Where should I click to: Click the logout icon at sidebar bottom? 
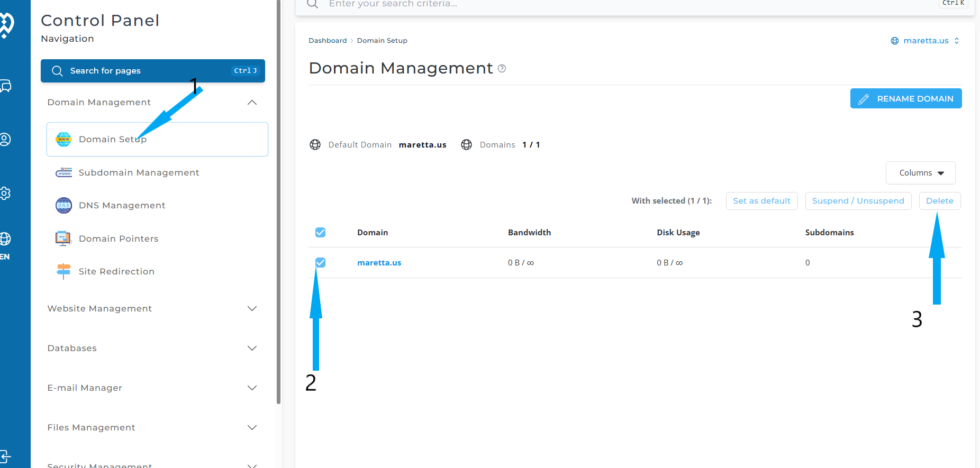point(5,456)
